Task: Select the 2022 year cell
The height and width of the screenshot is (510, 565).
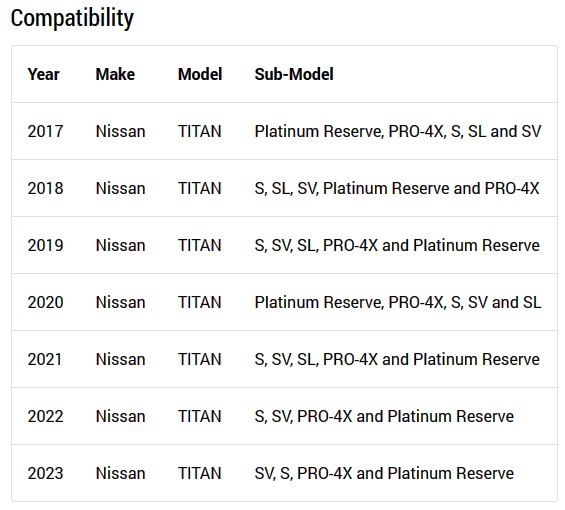Action: point(45,416)
